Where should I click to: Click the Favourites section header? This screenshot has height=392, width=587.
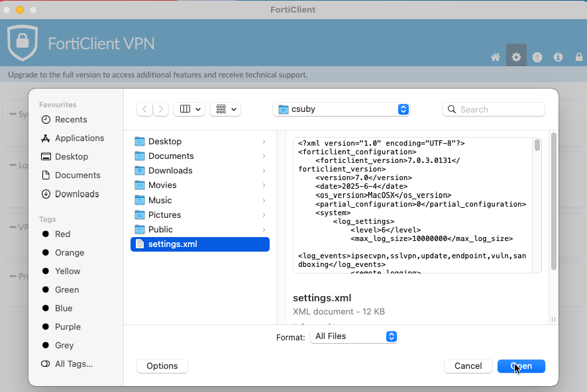pos(58,105)
